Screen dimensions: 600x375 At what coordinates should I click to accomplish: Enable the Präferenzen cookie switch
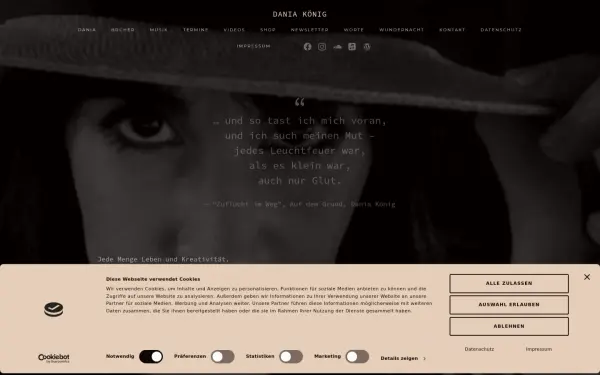[x=223, y=357]
